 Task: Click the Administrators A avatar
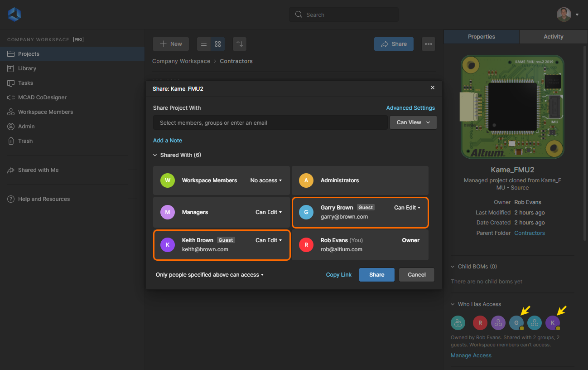pos(306,180)
